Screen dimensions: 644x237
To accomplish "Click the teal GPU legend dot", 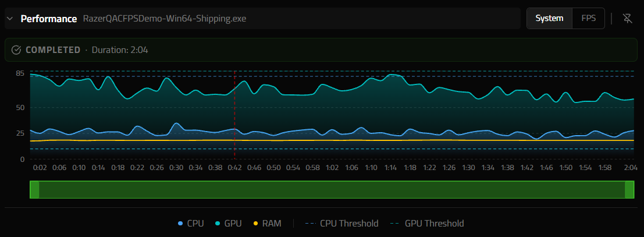I will [x=218, y=224].
